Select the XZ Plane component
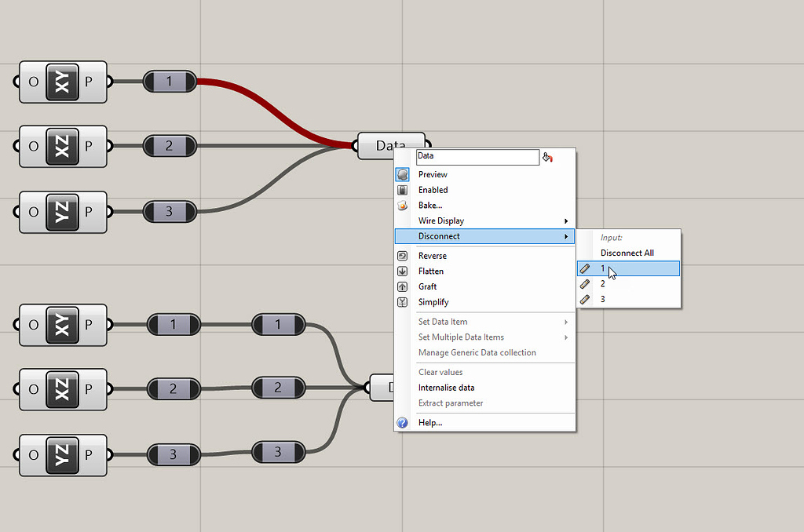This screenshot has width=804, height=532. click(62, 146)
